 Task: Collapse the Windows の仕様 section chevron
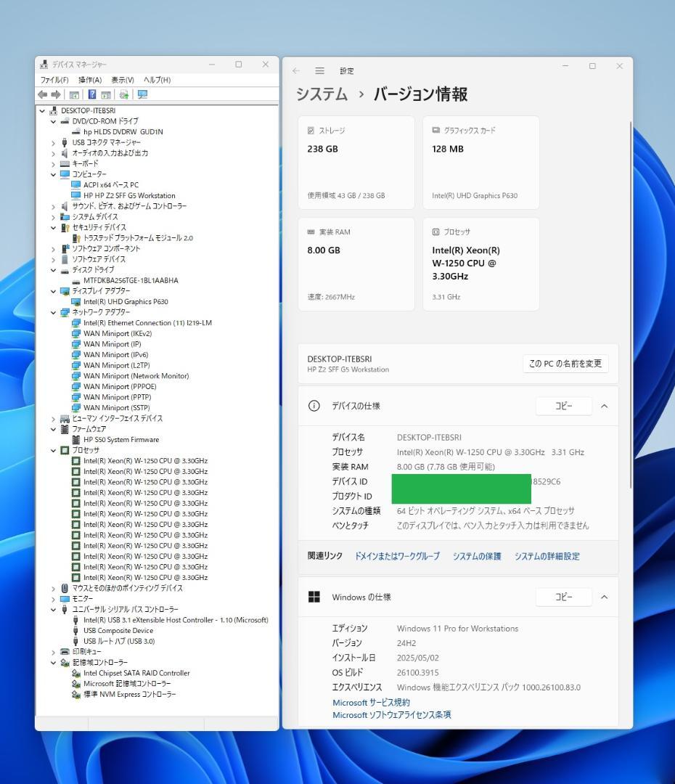click(x=605, y=597)
